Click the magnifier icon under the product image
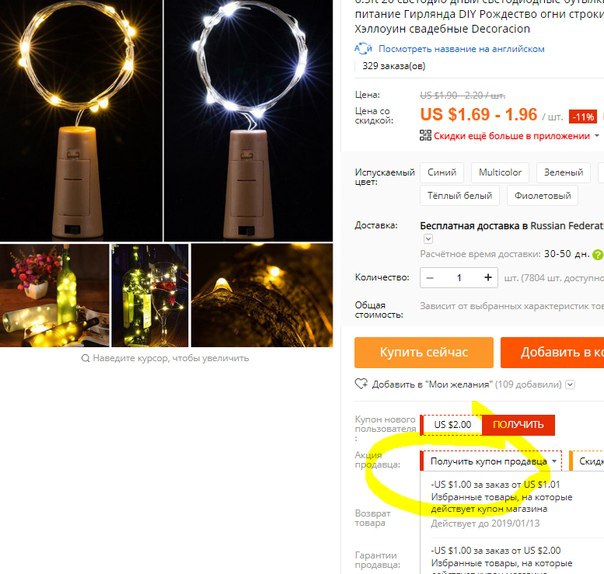The width and height of the screenshot is (604, 574). [x=85, y=358]
